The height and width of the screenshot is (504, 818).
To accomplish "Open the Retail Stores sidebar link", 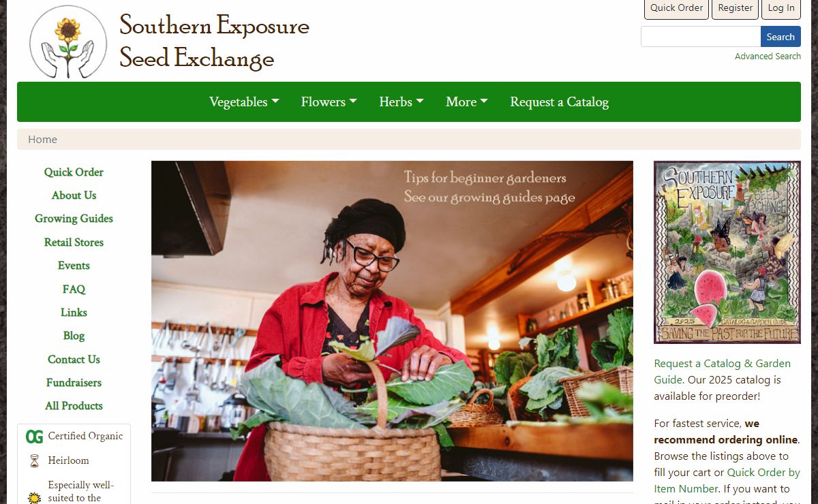I will click(x=74, y=242).
